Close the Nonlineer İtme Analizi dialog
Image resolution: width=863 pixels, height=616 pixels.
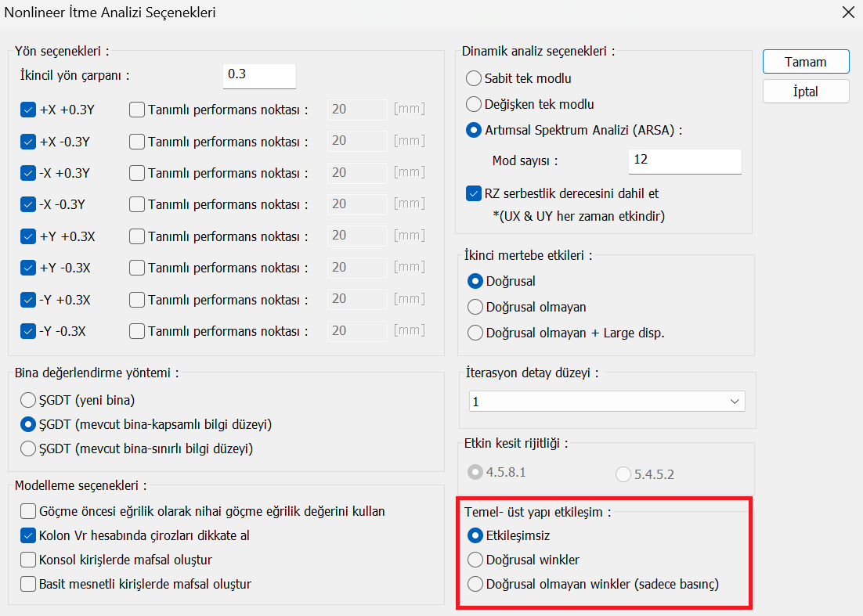(x=847, y=13)
